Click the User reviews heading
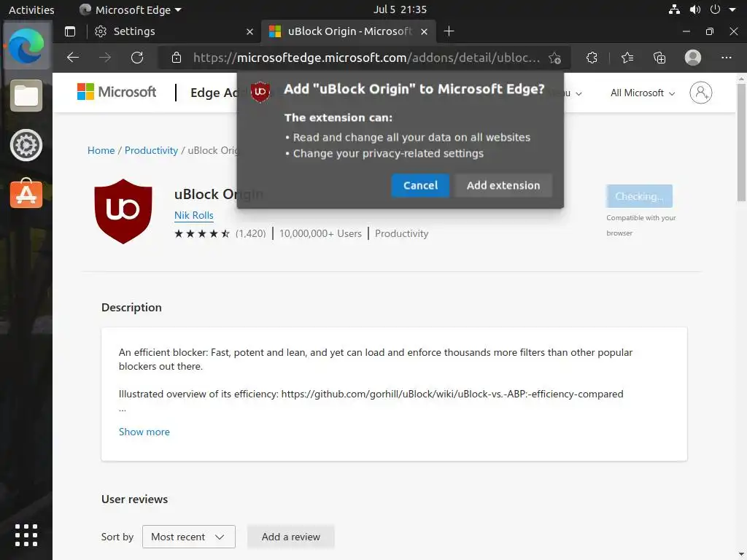 tap(134, 499)
